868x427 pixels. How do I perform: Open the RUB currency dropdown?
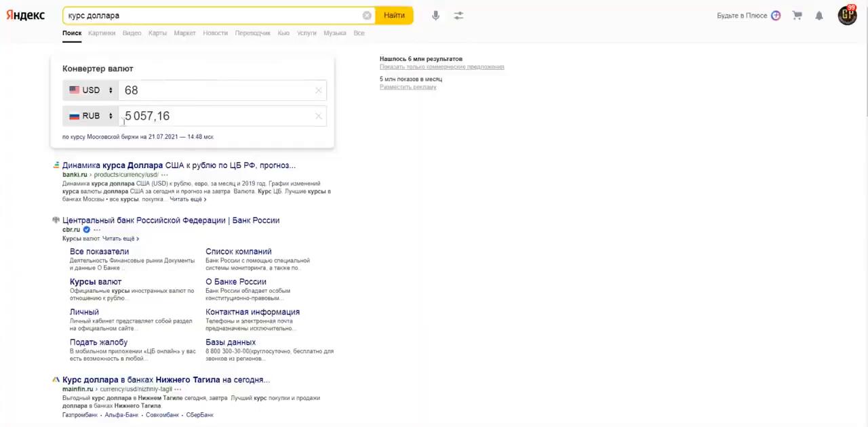(91, 116)
